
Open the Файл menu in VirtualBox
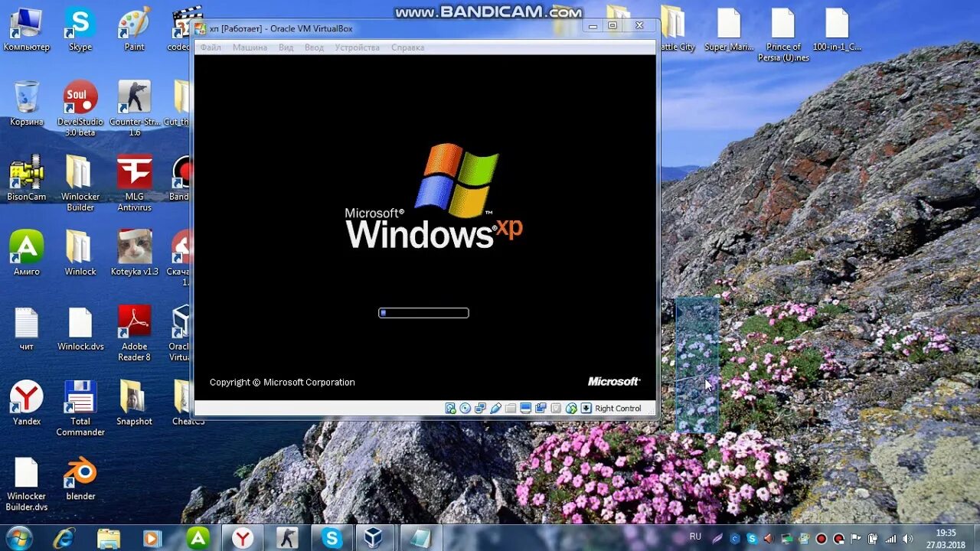coord(211,47)
